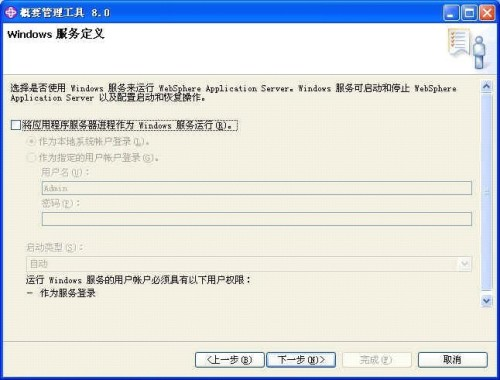Proceed with the 下一步 button

pos(301,360)
